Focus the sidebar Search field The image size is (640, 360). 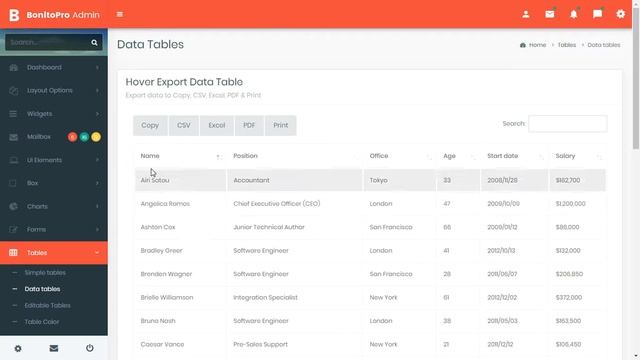pyautogui.click(x=48, y=42)
